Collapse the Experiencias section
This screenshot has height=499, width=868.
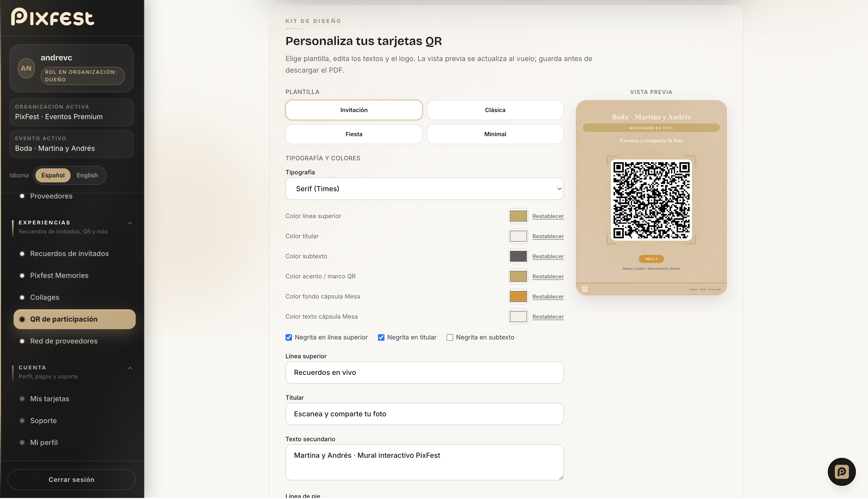(x=130, y=223)
